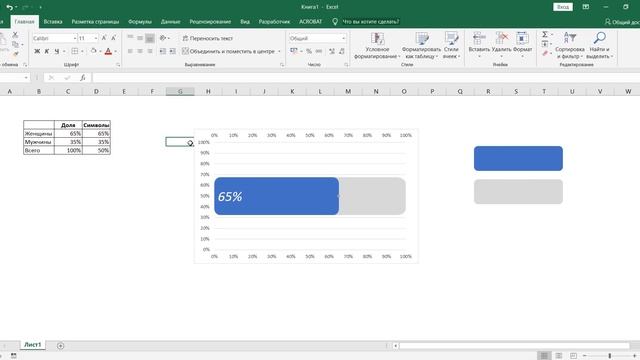This screenshot has width=640, height=360.
Task: Select the blue 65% chart bar
Action: [276, 196]
